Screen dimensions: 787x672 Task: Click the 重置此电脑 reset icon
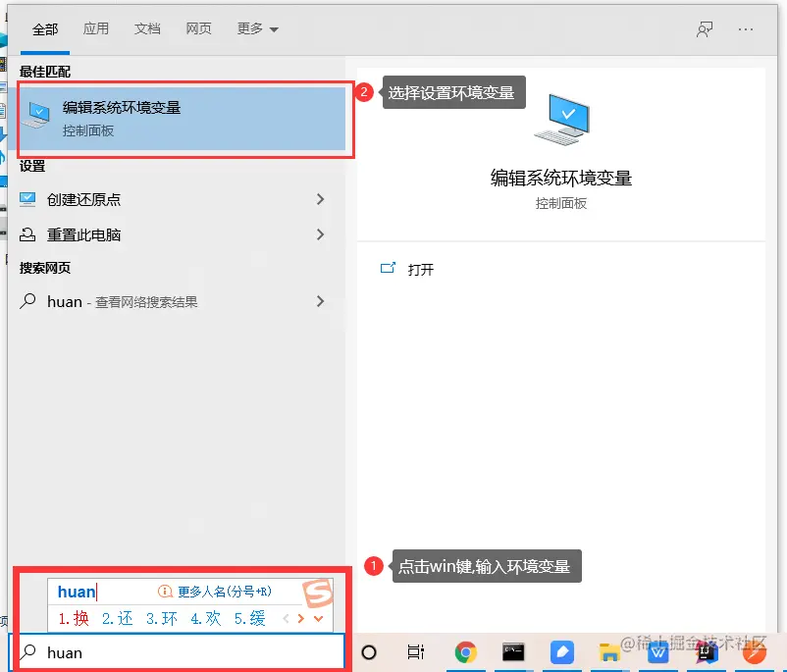(x=27, y=234)
